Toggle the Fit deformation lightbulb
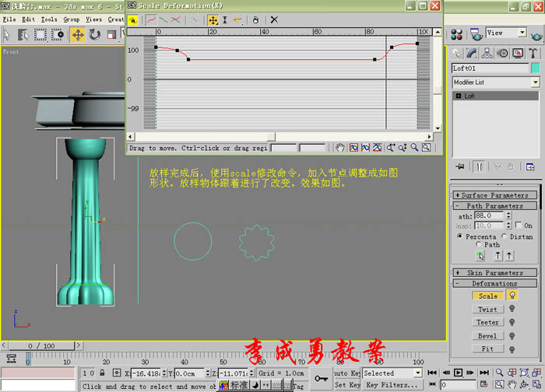Viewport: 545px width, 392px height. coord(512,349)
